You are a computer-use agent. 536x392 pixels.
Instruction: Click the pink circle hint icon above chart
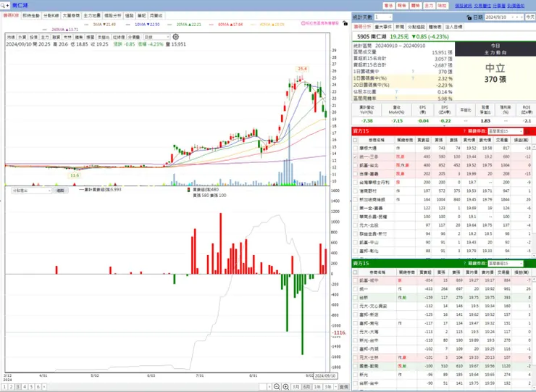303,23
